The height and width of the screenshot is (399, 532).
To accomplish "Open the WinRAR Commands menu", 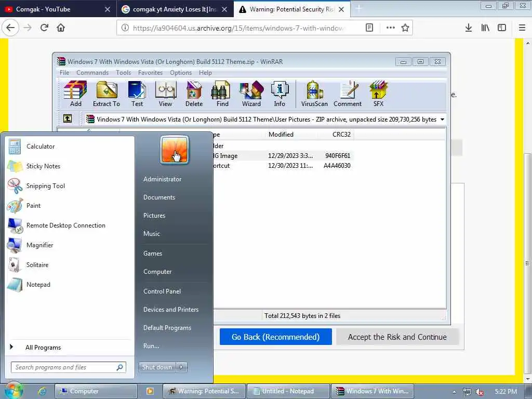I will [92, 73].
